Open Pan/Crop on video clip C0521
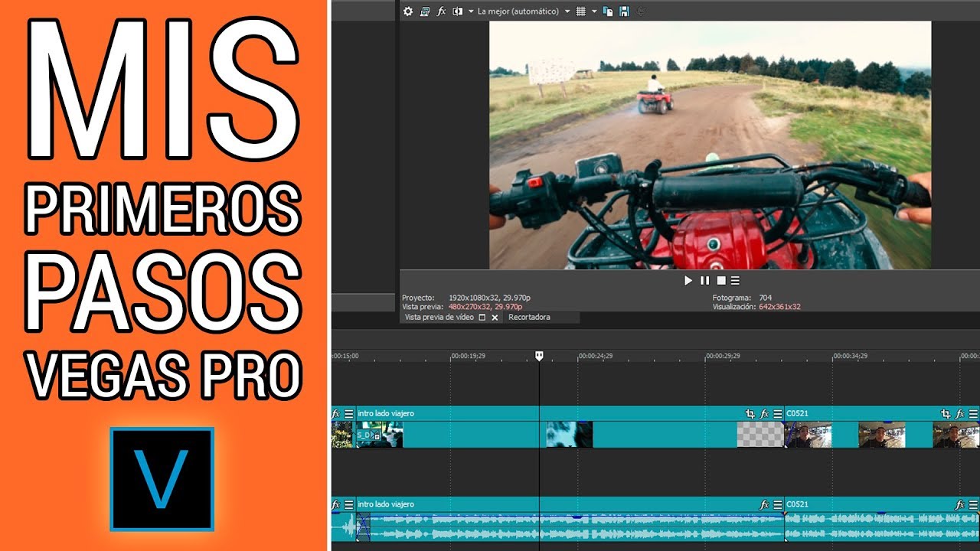This screenshot has width=980, height=551. [946, 413]
